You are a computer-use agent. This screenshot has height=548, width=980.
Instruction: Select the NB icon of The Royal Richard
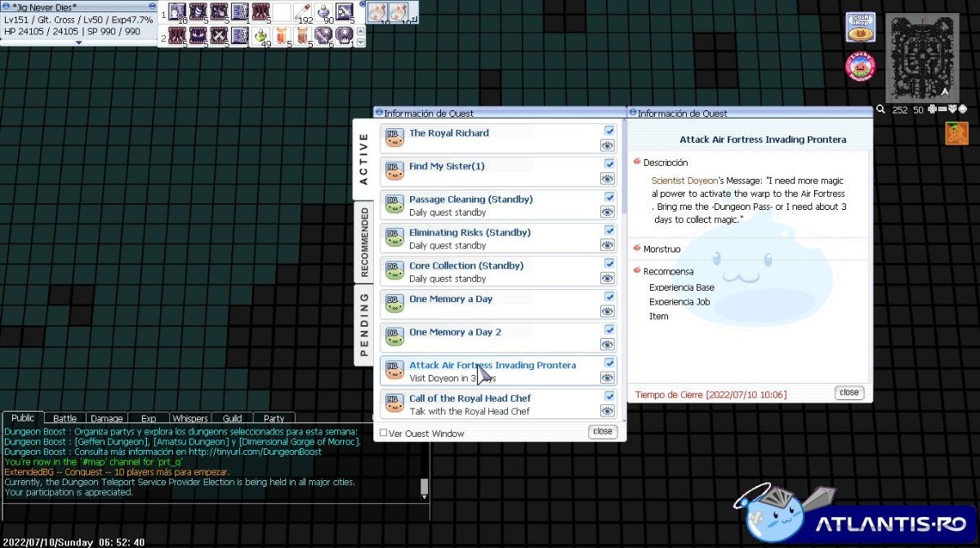(x=395, y=137)
